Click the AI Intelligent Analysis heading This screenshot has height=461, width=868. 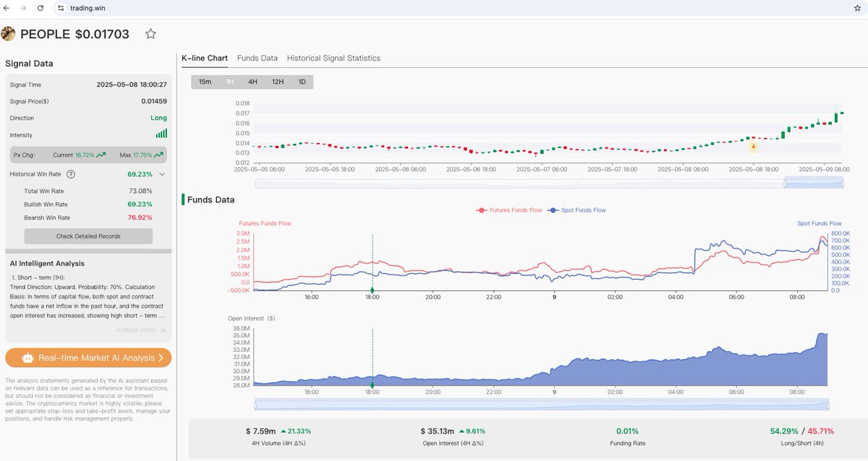tap(47, 264)
